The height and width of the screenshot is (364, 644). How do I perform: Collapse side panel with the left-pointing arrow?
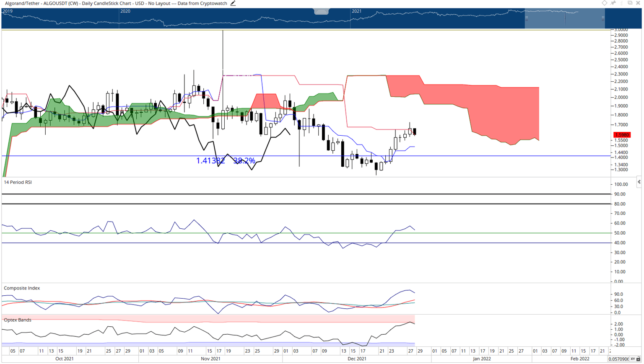pos(639,182)
